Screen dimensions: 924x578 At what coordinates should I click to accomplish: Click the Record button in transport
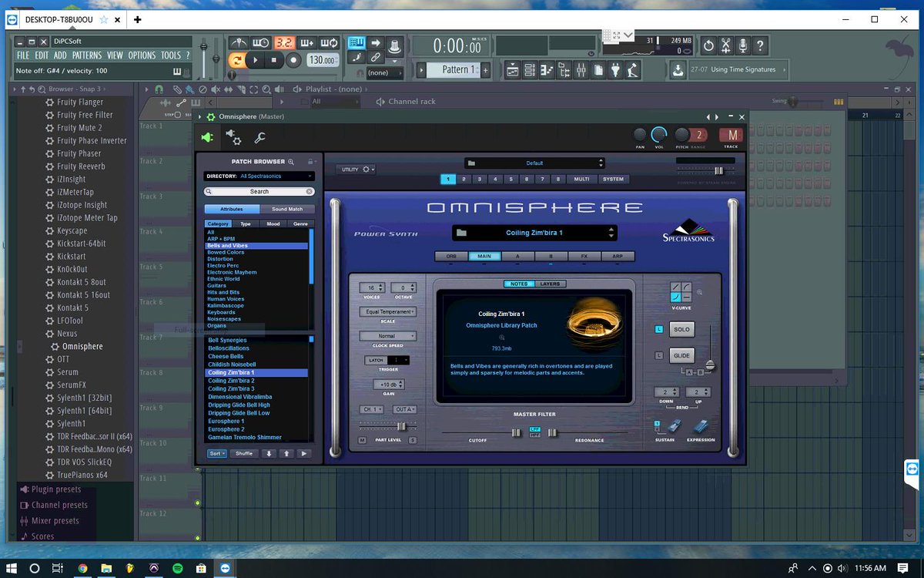[293, 60]
